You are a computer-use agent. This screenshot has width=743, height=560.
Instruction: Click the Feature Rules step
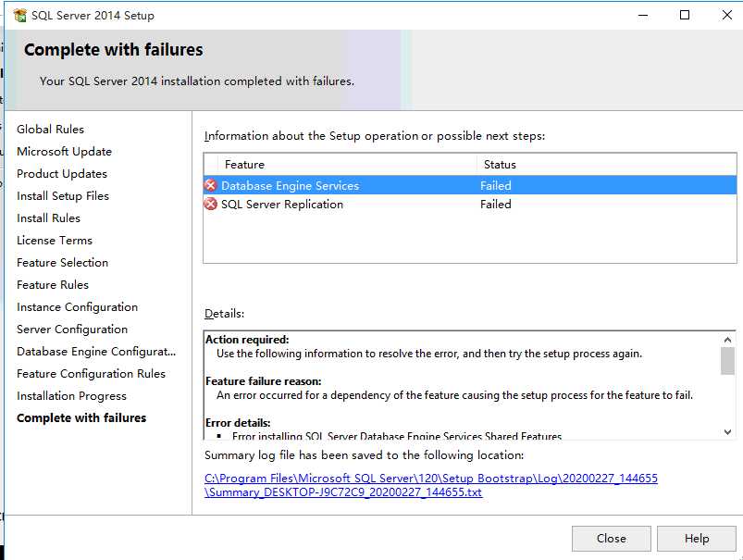click(53, 285)
